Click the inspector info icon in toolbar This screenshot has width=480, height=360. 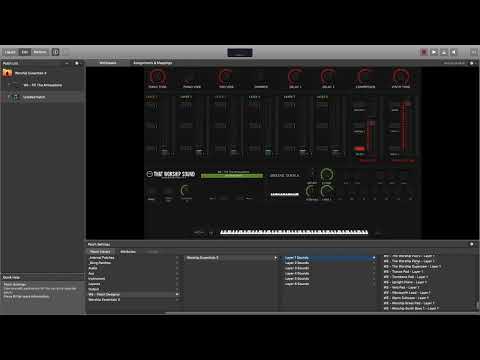tap(56, 52)
